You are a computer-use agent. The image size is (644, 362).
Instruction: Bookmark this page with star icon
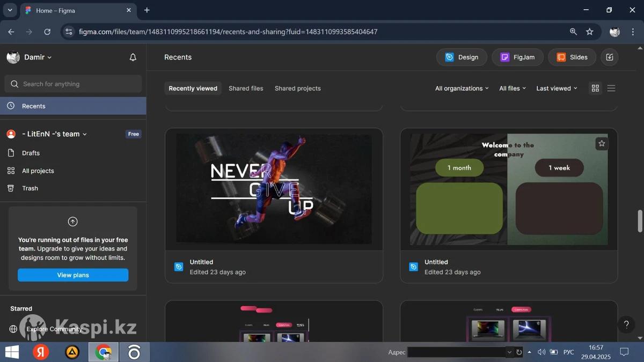590,32
